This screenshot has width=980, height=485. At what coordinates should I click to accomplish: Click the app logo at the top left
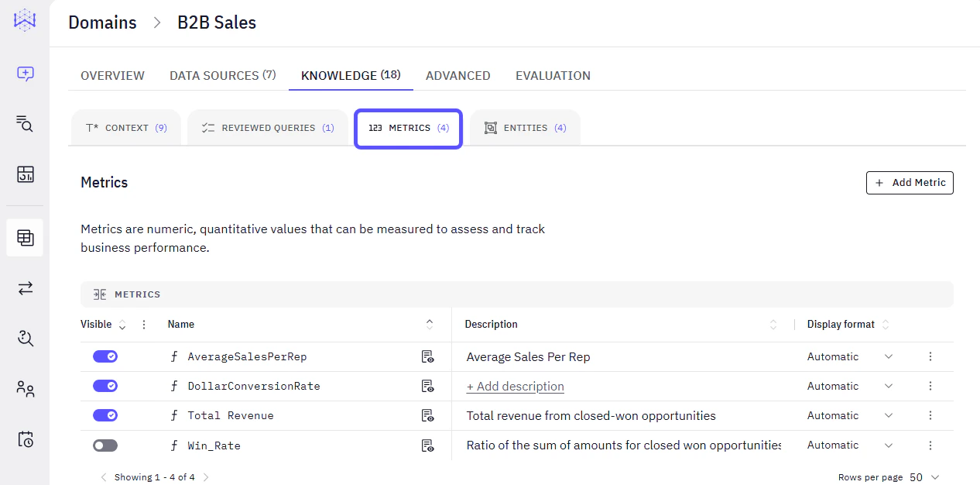click(x=24, y=21)
